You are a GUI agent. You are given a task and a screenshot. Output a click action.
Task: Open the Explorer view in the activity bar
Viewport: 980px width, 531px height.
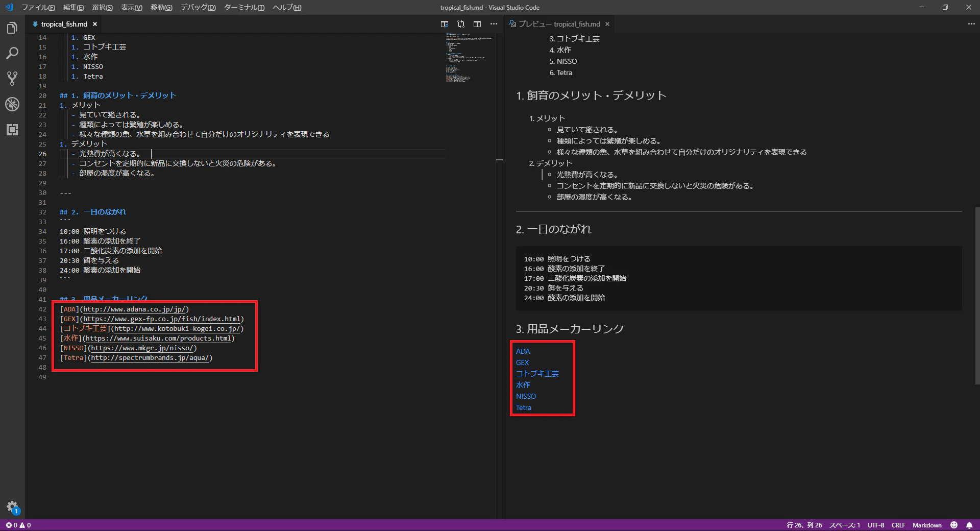click(12, 28)
